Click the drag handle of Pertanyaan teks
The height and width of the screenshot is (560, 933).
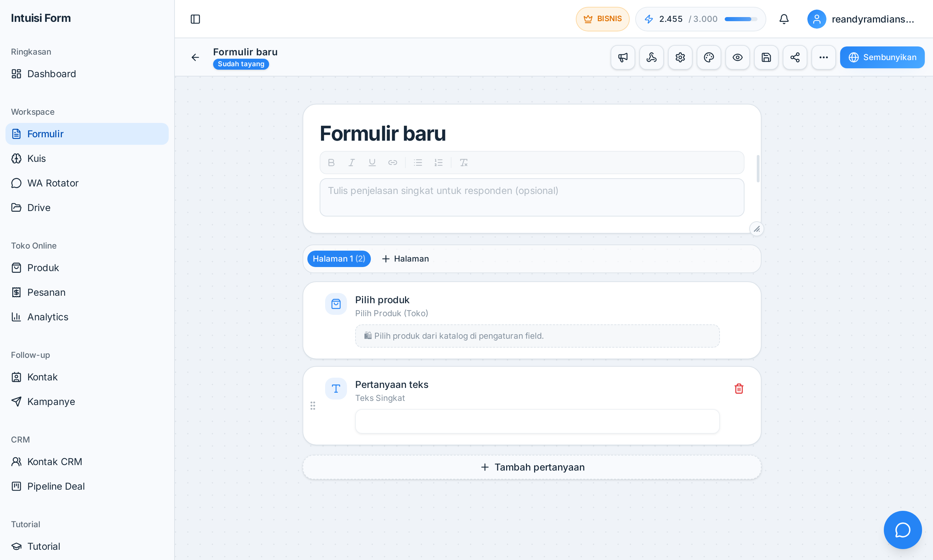pos(313,406)
